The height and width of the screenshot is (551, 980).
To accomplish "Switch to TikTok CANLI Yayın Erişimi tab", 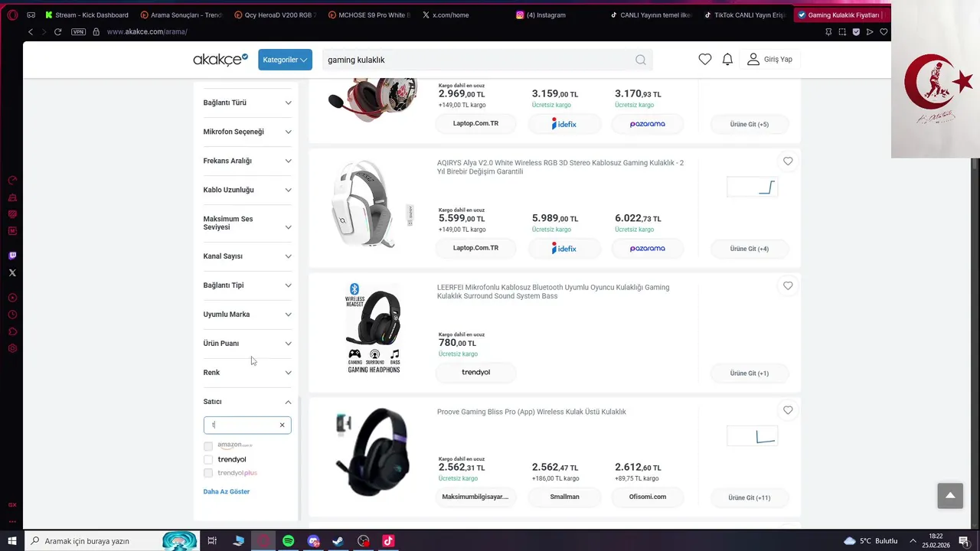I will [744, 15].
